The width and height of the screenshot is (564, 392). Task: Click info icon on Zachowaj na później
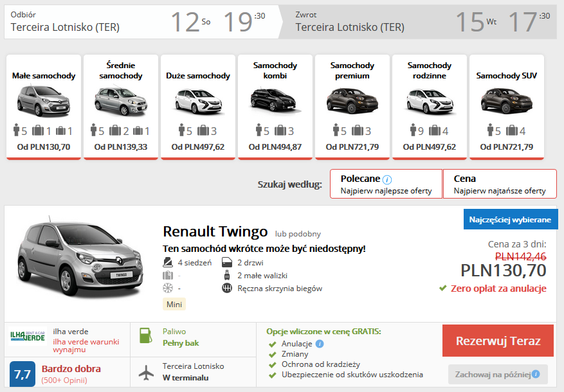pyautogui.click(x=536, y=374)
